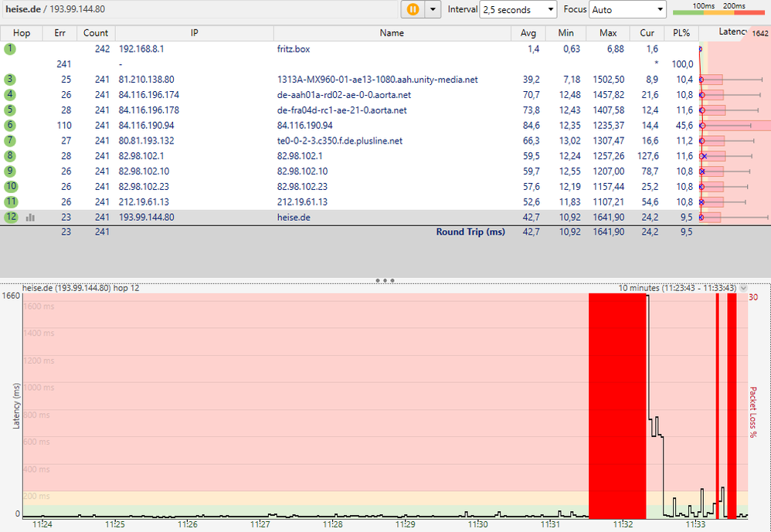Open the Interval combo box showing 2,5 seconds
The height and width of the screenshot is (532, 771).
(518, 9)
